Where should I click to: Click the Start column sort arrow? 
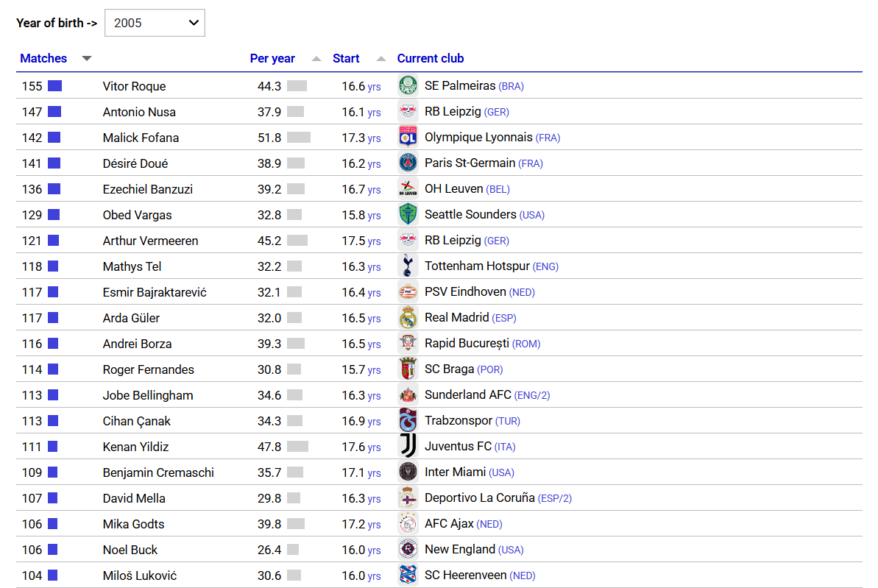(381, 59)
